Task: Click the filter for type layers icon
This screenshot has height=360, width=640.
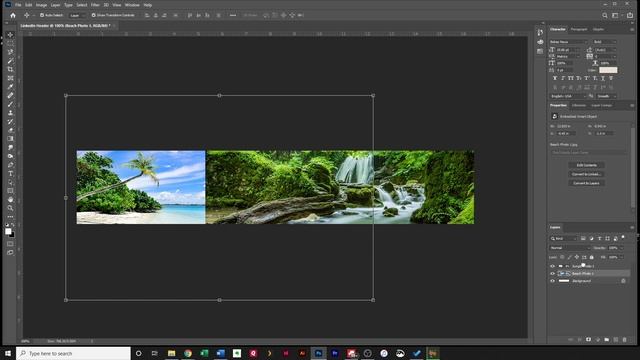Action: tap(600, 238)
